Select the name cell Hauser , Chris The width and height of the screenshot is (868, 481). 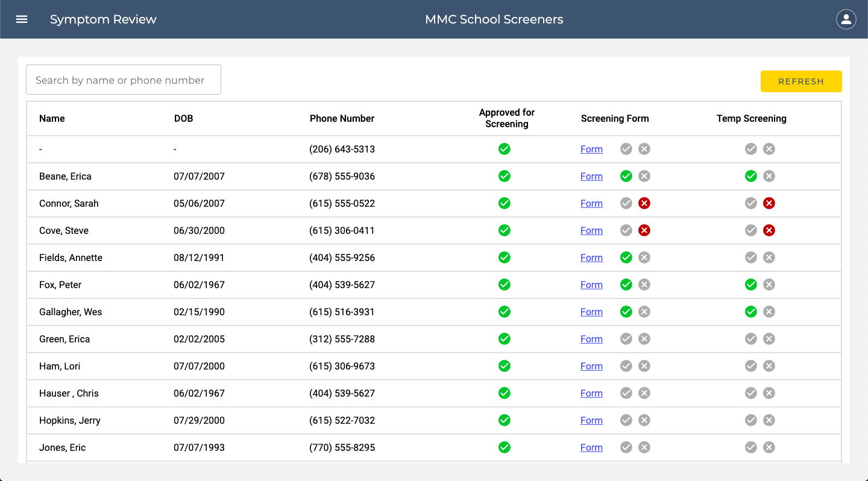(69, 393)
